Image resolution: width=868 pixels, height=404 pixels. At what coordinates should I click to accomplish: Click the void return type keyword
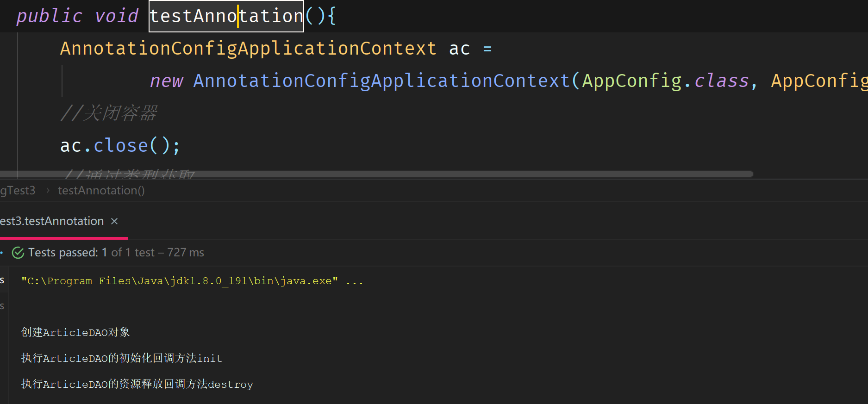pyautogui.click(x=116, y=16)
